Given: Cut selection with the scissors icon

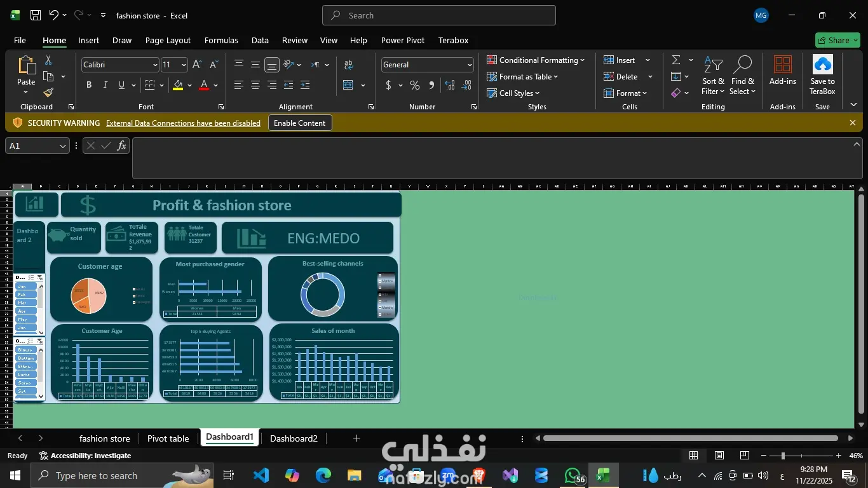Looking at the screenshot, I should pos(48,60).
